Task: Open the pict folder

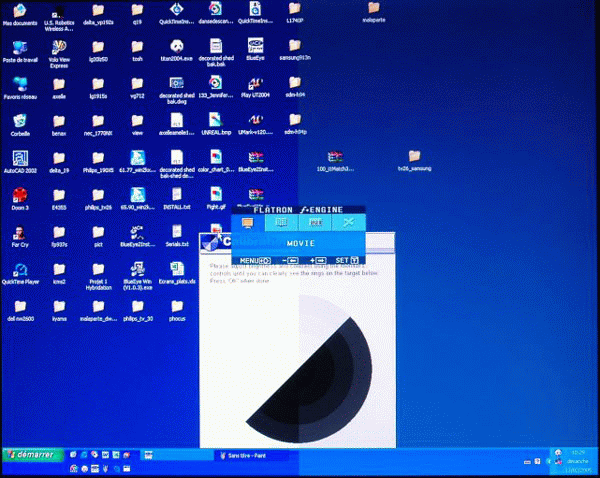Action: (x=98, y=237)
